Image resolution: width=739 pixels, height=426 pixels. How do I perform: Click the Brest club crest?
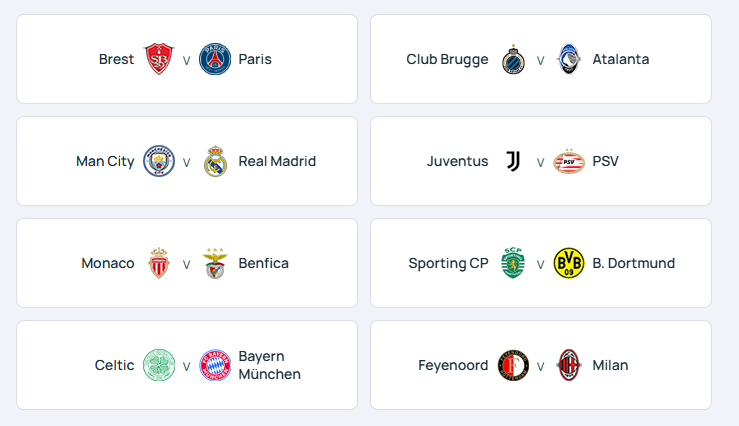[x=159, y=59]
